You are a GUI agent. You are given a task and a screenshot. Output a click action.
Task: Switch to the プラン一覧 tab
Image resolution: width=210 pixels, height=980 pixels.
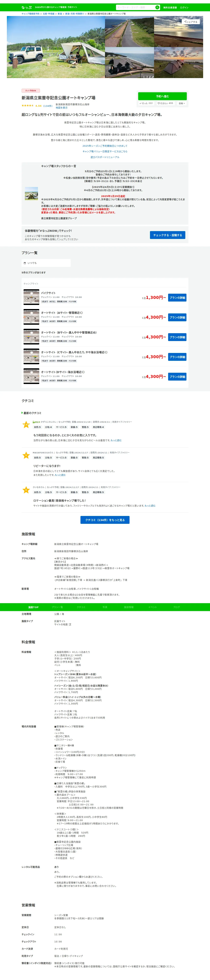(57, 607)
